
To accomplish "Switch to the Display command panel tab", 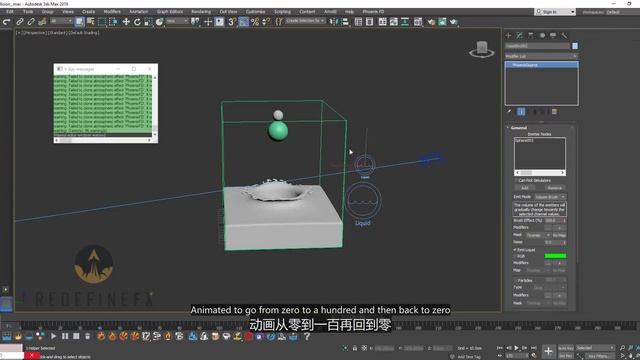I will (553, 36).
